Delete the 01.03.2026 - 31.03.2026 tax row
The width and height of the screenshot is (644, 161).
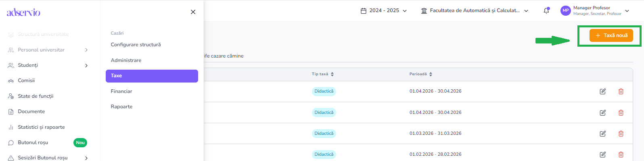(x=621, y=134)
